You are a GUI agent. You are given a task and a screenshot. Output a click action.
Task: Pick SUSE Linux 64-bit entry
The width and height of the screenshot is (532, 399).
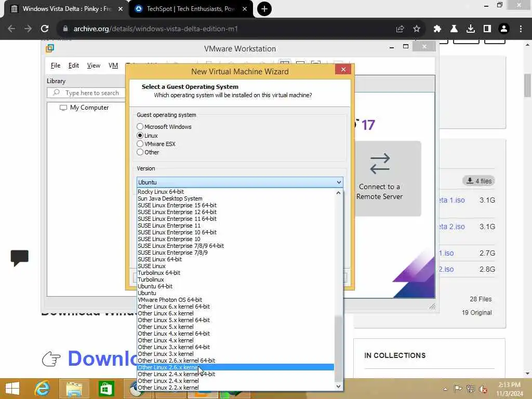[235, 259]
